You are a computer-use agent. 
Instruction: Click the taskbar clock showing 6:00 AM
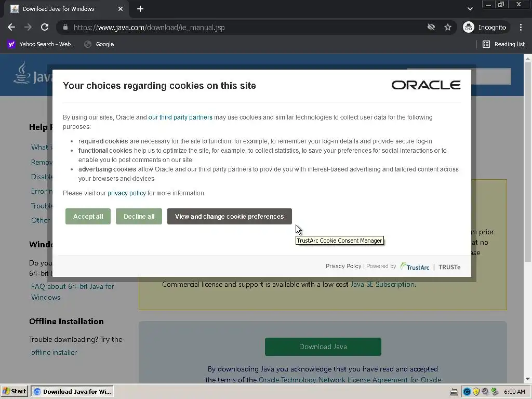tap(514, 392)
